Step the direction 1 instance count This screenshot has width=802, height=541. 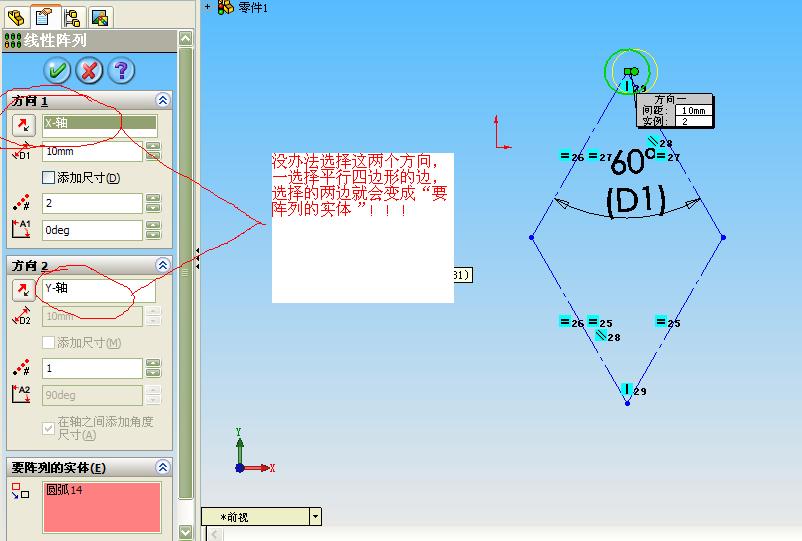[x=153, y=204]
